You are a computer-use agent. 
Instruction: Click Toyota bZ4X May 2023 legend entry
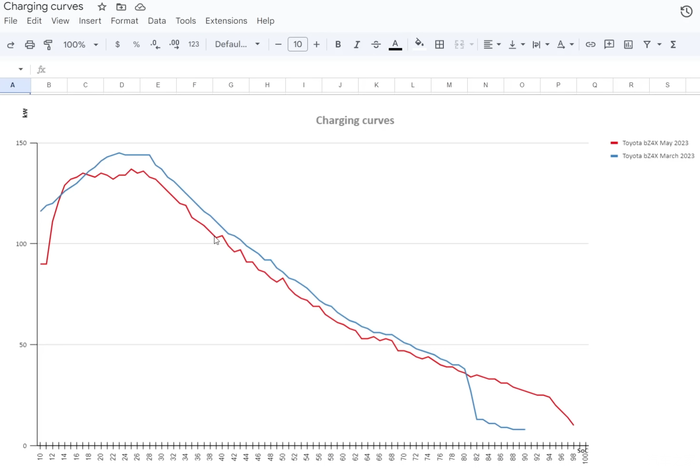click(654, 143)
